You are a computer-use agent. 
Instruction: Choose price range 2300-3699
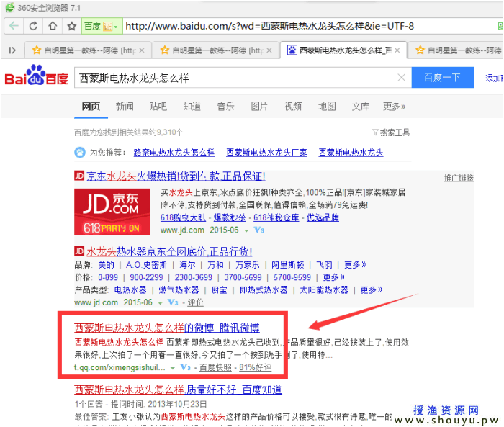[194, 277]
